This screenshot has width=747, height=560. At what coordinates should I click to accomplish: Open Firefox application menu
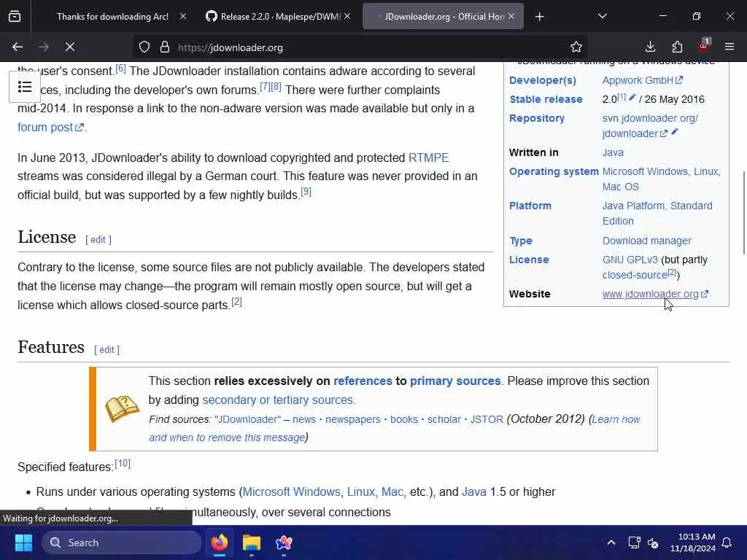tap(729, 47)
